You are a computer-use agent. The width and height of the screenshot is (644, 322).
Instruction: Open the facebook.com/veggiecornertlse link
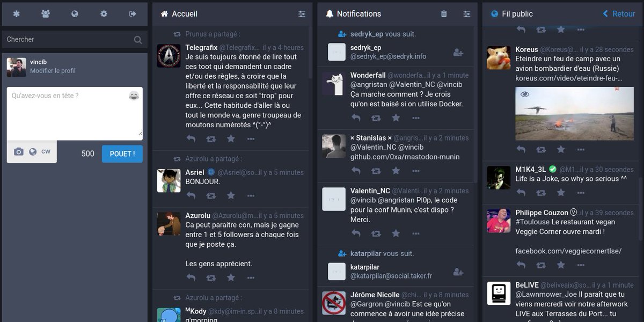[568, 251]
